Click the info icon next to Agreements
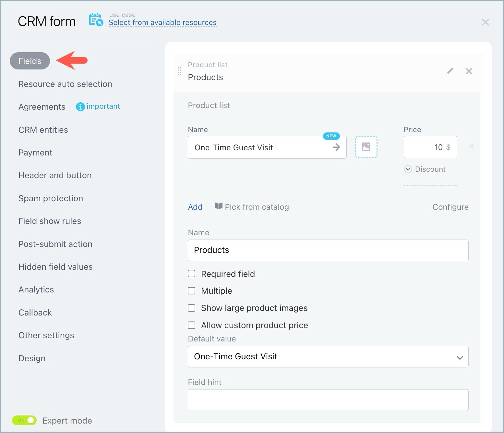This screenshot has width=504, height=433. click(80, 106)
